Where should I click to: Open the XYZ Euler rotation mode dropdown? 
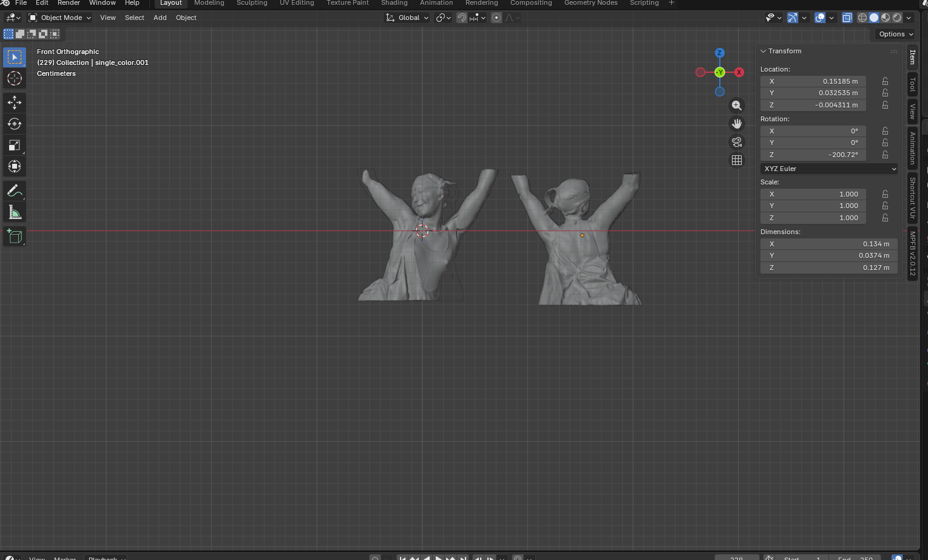[x=829, y=169]
